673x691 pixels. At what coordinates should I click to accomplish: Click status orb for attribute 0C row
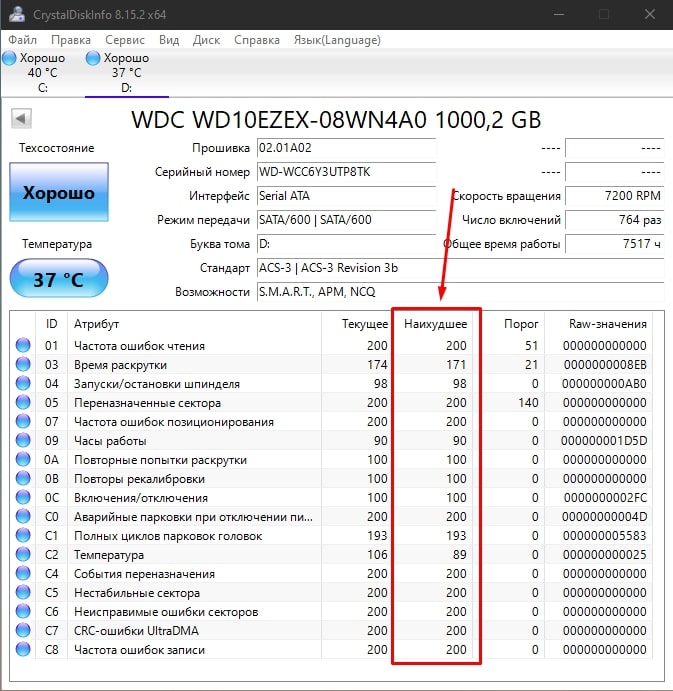pos(23,497)
